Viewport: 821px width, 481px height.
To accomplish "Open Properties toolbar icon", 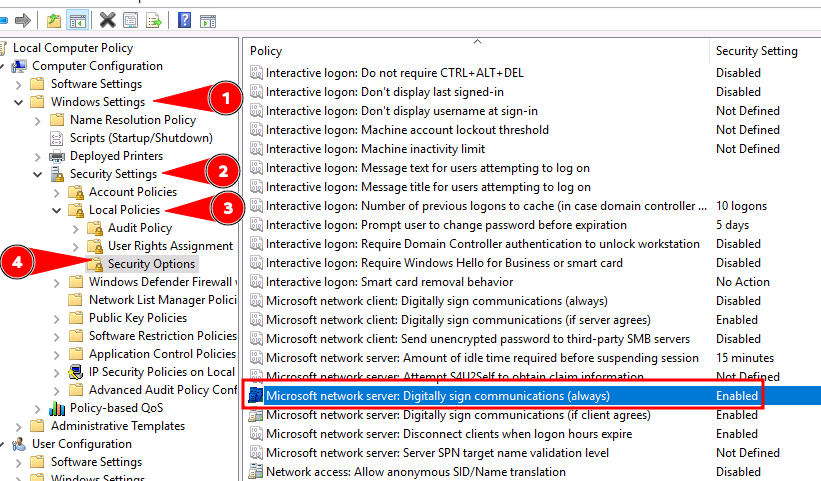I will [x=130, y=21].
